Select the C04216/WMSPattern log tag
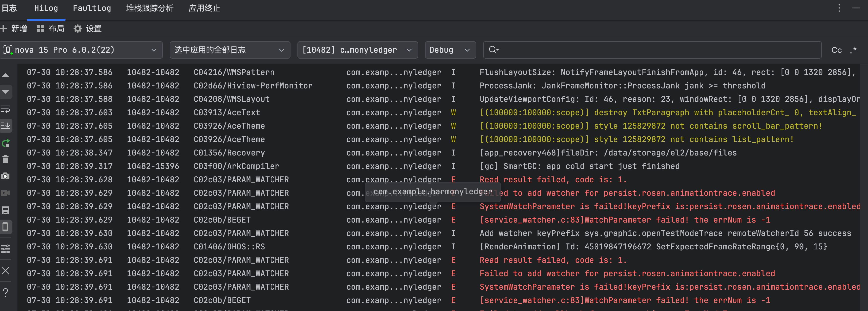The width and height of the screenshot is (868, 311). point(234,72)
